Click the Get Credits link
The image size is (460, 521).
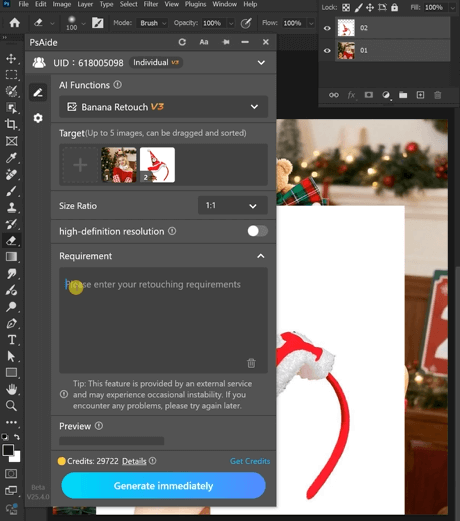[x=250, y=461]
